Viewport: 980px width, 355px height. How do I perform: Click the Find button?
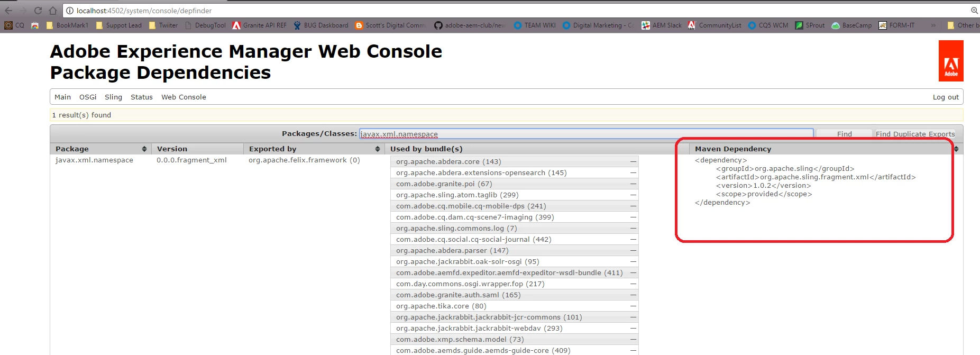[x=844, y=134]
